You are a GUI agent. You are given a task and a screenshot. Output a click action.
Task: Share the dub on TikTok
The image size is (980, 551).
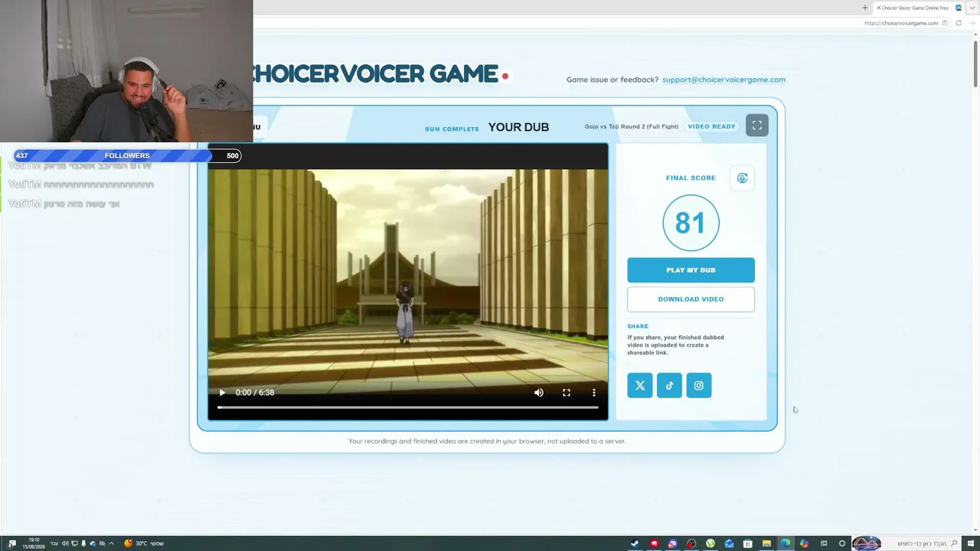[x=669, y=386]
